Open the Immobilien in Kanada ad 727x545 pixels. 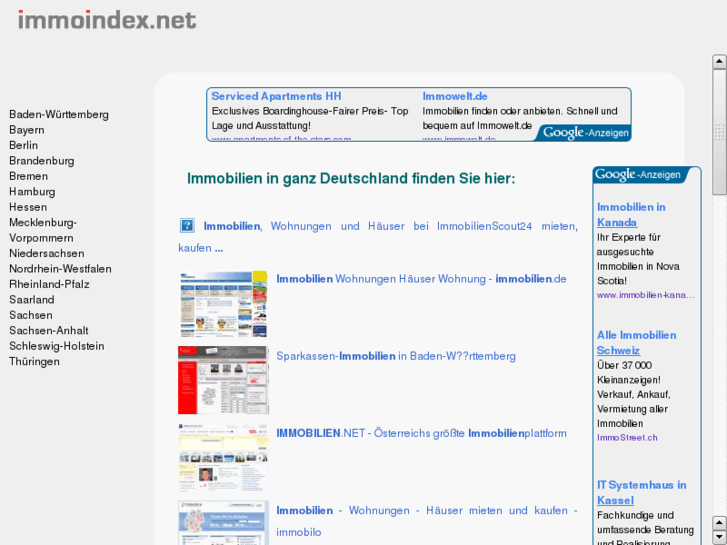[631, 215]
